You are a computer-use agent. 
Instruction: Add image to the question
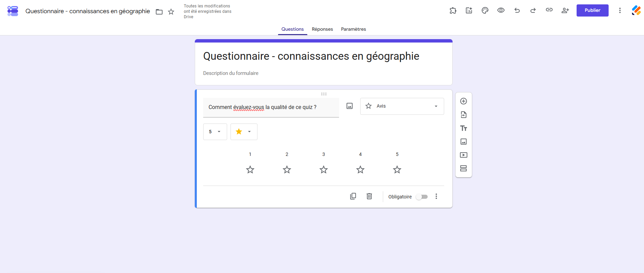coord(350,106)
